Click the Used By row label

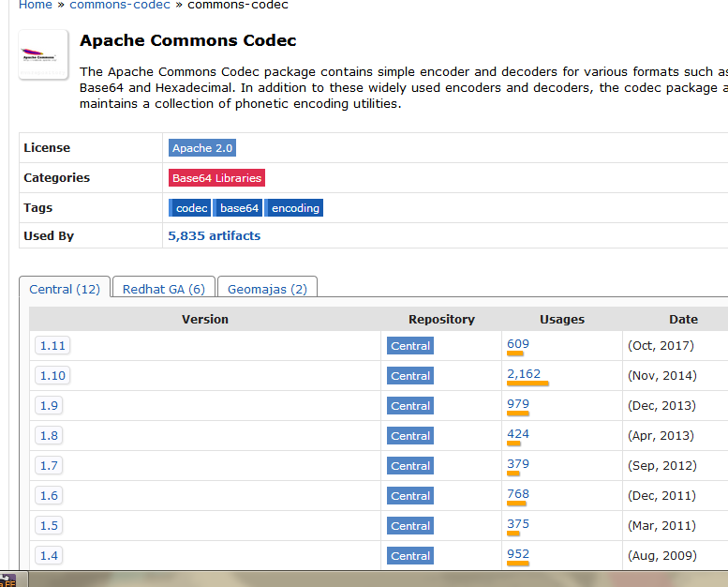point(49,236)
